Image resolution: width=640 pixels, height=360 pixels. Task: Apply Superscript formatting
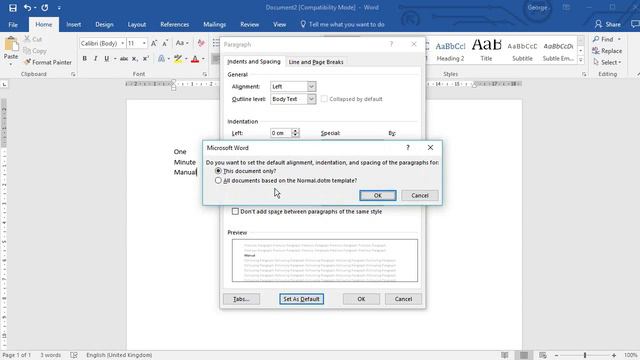coord(146,59)
